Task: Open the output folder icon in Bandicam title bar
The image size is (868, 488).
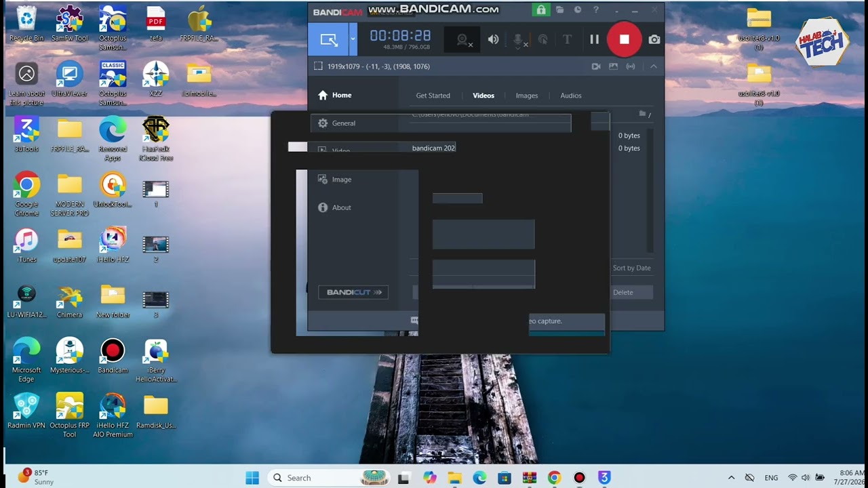Action: (x=559, y=10)
